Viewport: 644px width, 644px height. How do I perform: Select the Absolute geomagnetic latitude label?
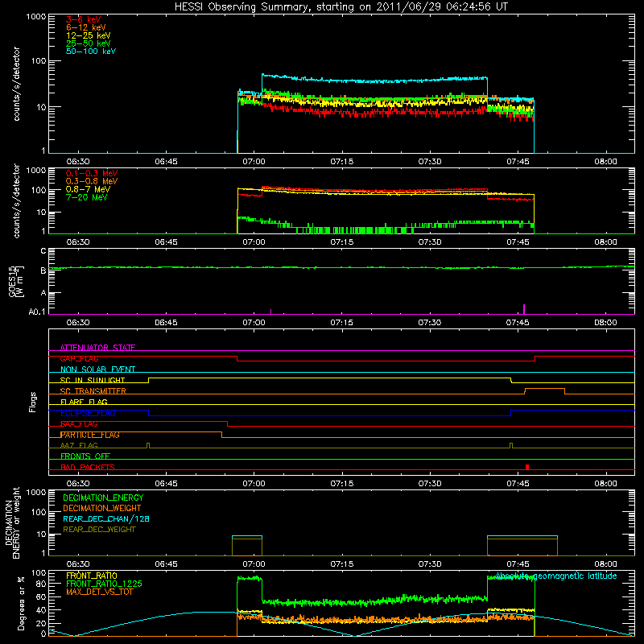(556, 576)
